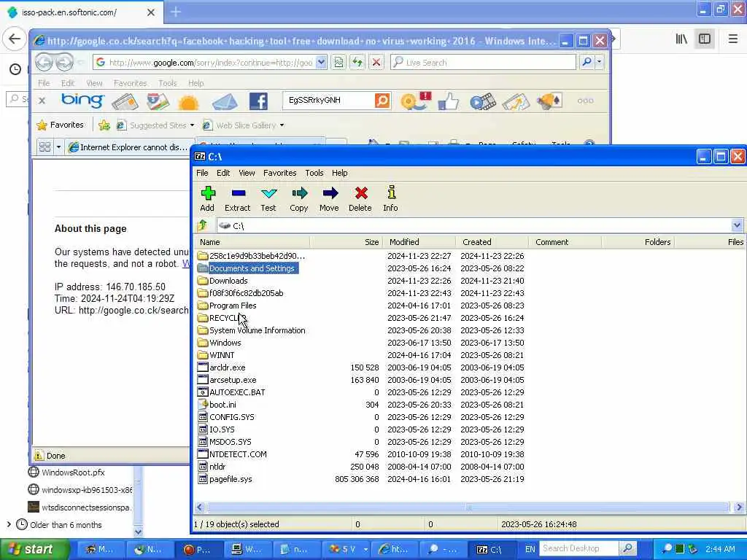Sort by the Size column header
This screenshot has width=747, height=560.
point(347,242)
